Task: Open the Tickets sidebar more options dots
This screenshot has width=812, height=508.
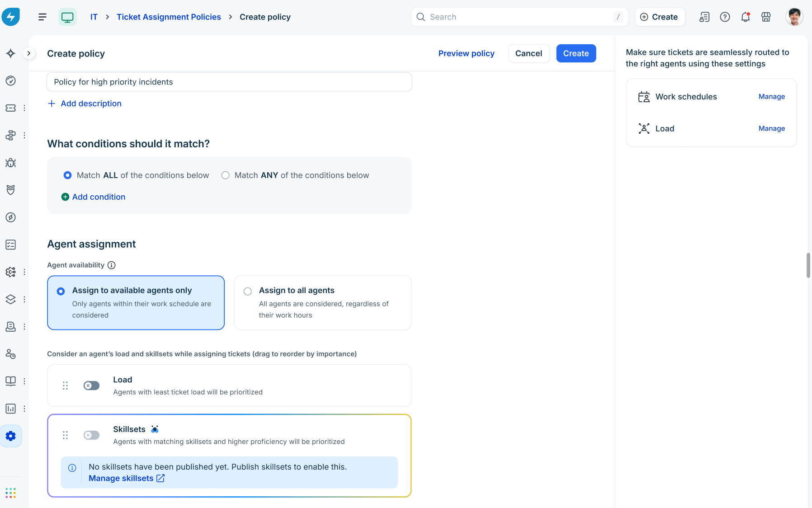Action: [24, 108]
